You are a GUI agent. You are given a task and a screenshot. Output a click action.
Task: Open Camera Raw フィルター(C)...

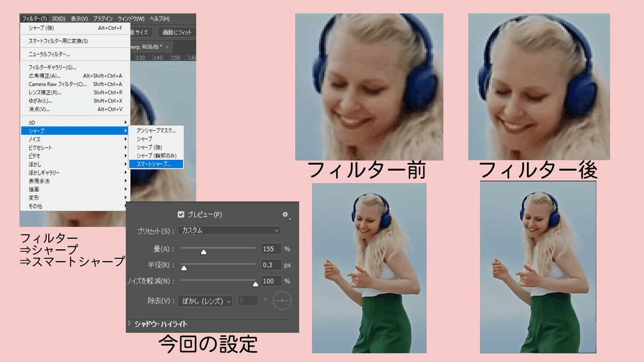75,84
